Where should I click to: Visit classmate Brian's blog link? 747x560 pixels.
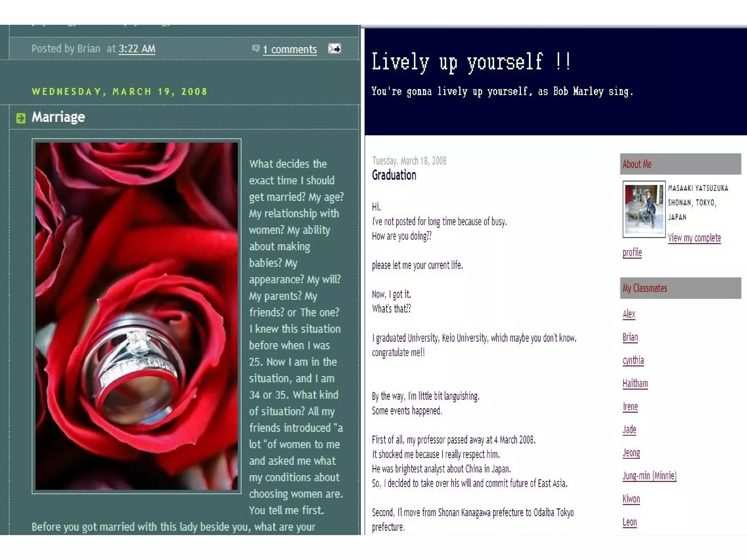click(x=630, y=337)
